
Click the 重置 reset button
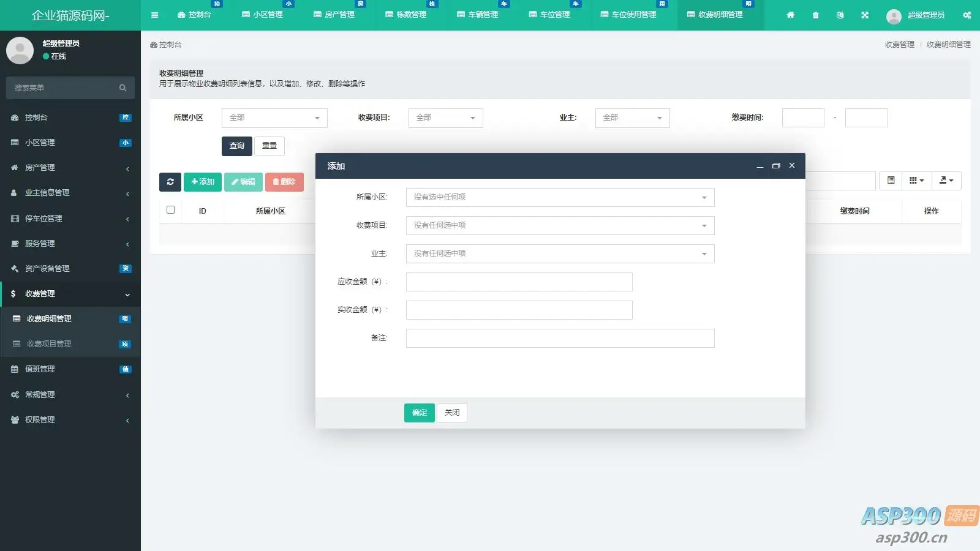(269, 146)
